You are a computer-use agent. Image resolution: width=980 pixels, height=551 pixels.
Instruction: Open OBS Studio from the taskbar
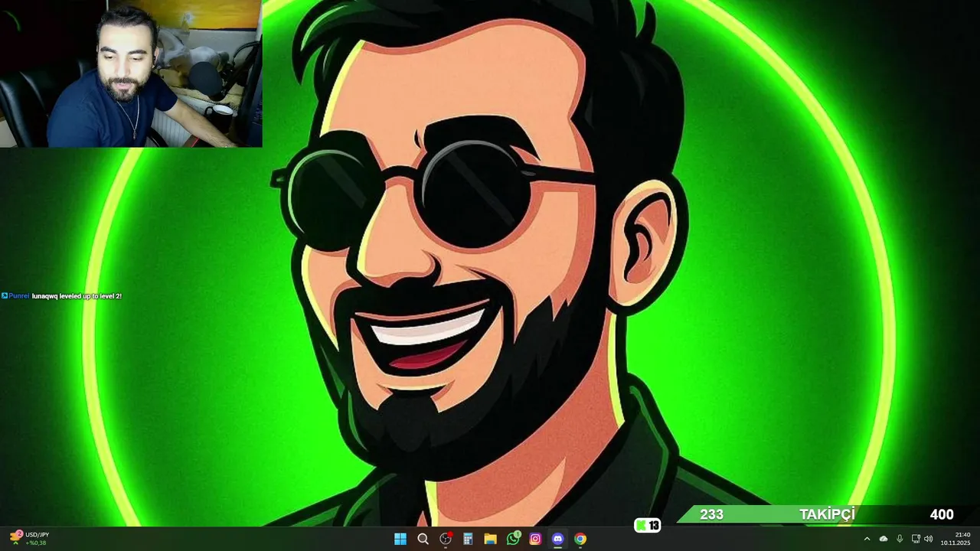446,539
